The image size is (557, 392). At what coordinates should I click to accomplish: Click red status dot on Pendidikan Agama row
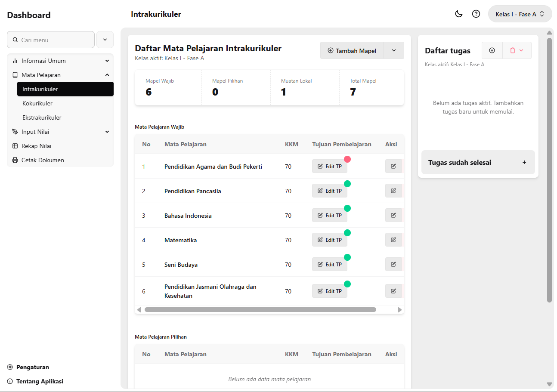point(347,159)
